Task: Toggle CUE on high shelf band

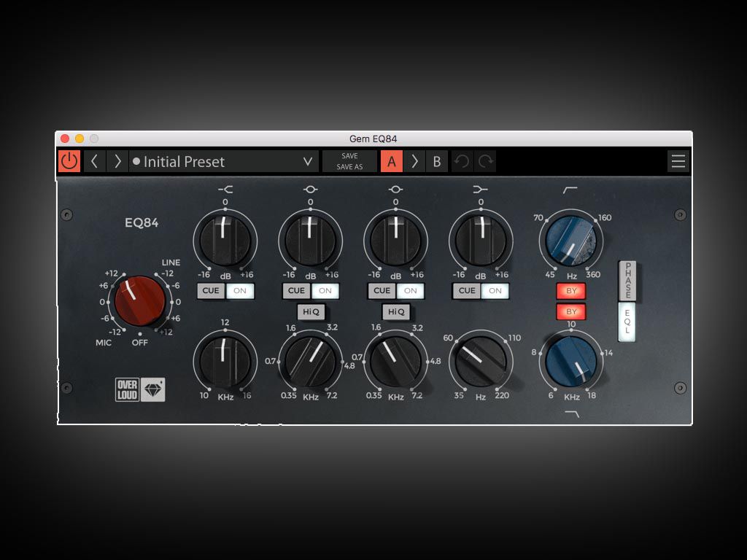Action: click(x=211, y=290)
